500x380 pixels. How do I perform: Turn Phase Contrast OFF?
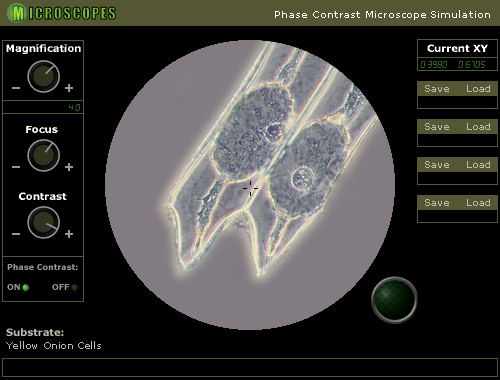tap(65, 287)
